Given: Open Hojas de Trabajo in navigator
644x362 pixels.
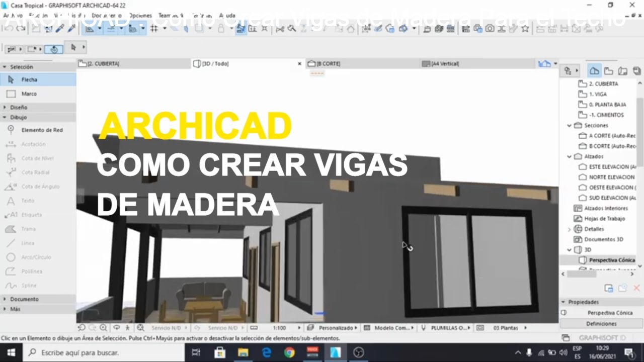Looking at the screenshot, I should point(599,219).
